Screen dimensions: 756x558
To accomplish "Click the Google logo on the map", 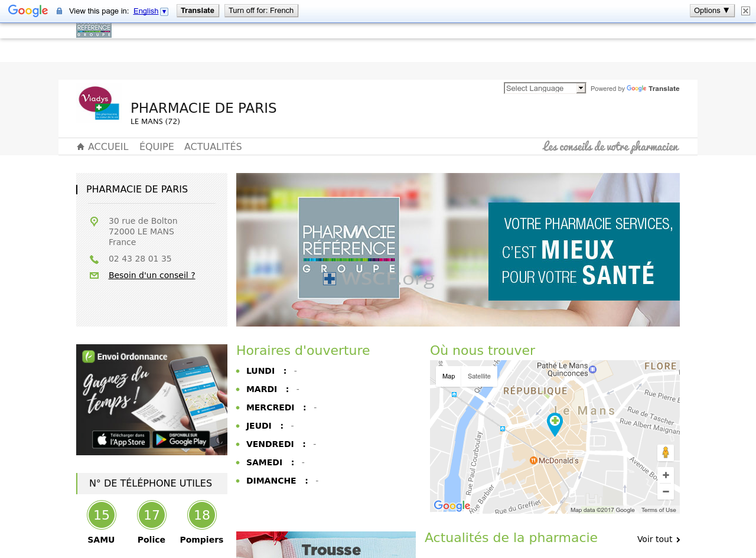I will coord(452,506).
